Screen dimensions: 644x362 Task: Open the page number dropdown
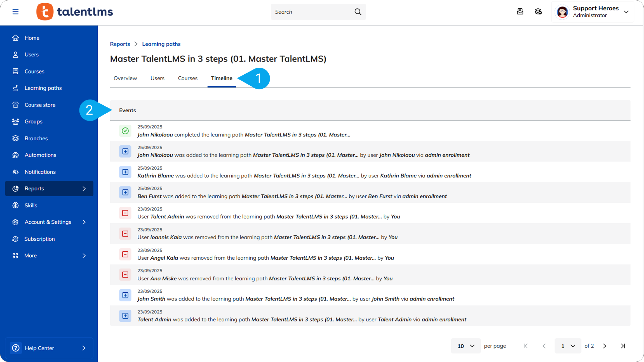point(568,346)
